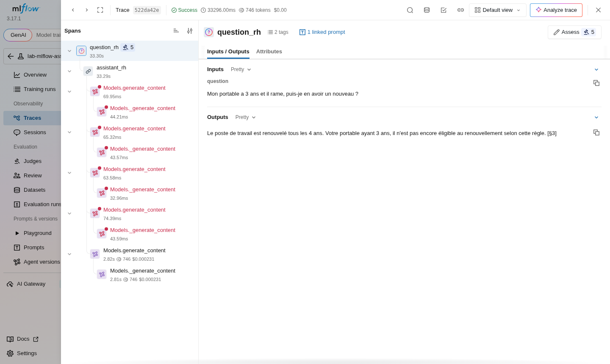
Task: Go to previous trace arrow
Action: point(73,10)
